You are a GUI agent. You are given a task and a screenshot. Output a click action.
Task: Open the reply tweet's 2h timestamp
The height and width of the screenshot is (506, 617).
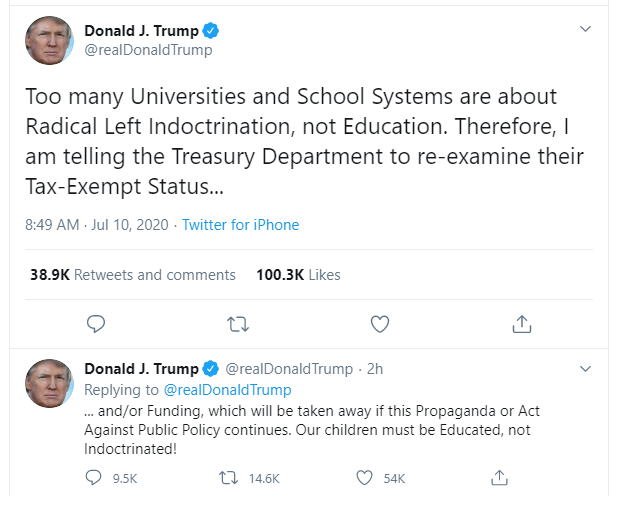(375, 369)
